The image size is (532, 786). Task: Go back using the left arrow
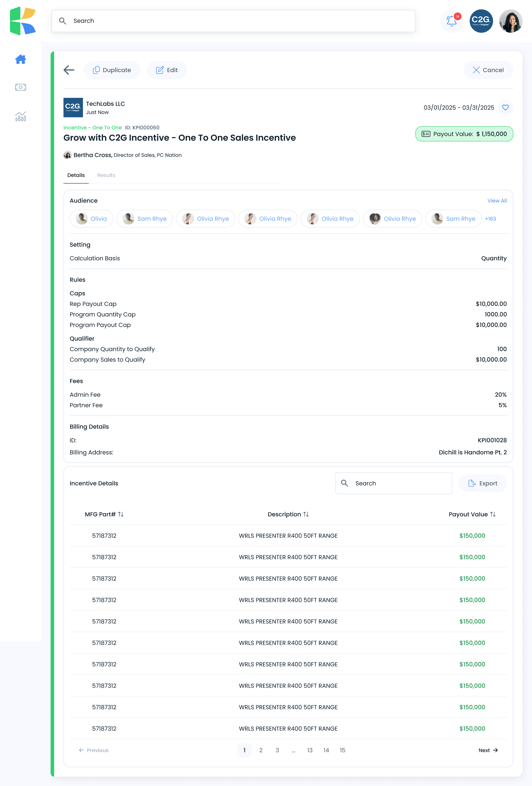tap(69, 70)
